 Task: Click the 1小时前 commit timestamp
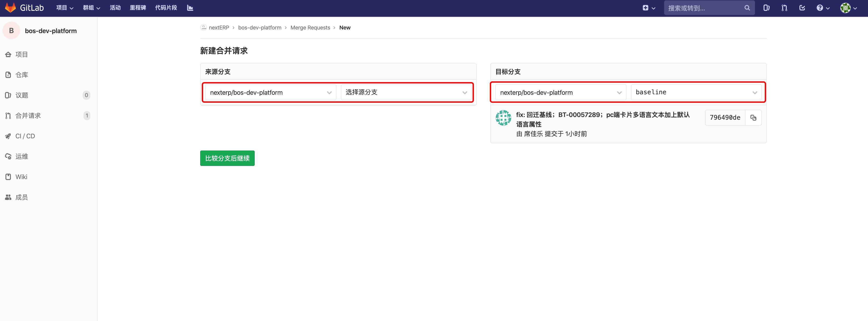[x=576, y=134]
